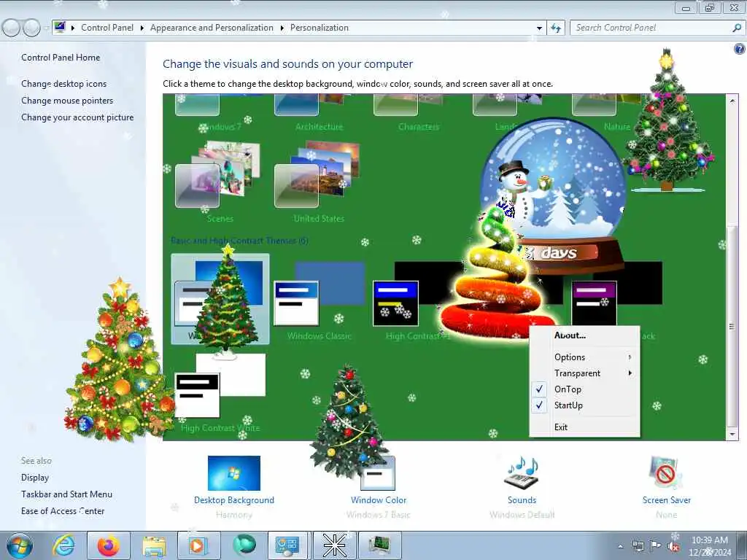Screen dimensions: 747x560
Task: Expand arrow after Appearance and Personalization breadcrumb
Action: coord(282,28)
